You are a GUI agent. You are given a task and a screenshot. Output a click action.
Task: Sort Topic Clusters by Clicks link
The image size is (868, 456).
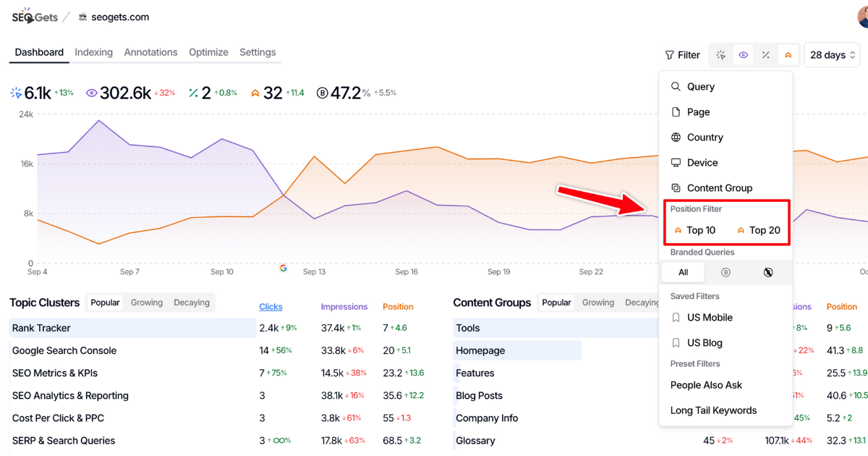pyautogui.click(x=271, y=306)
